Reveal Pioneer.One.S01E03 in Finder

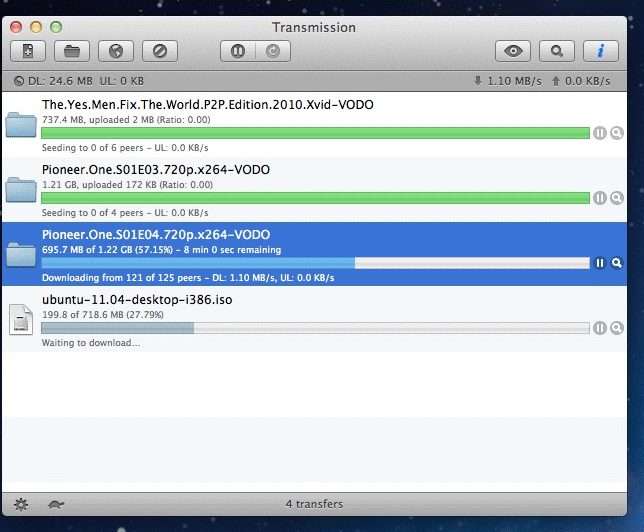(617, 198)
